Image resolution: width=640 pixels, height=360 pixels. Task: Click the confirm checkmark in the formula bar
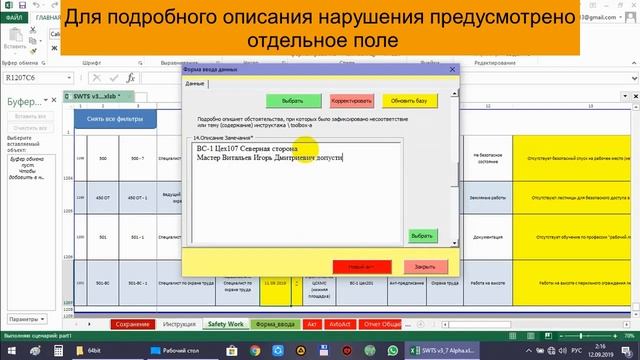coord(114,78)
